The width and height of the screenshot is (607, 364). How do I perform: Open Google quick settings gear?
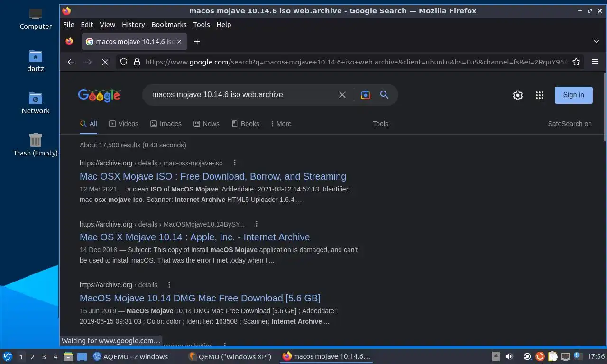[x=518, y=95]
